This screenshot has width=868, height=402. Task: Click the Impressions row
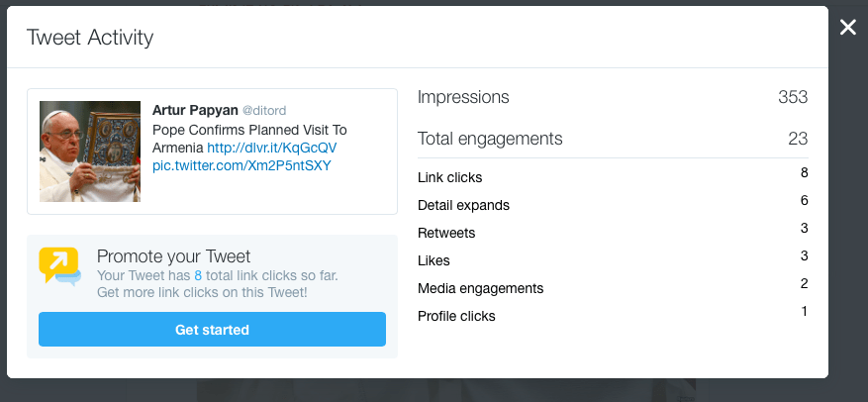click(x=613, y=97)
